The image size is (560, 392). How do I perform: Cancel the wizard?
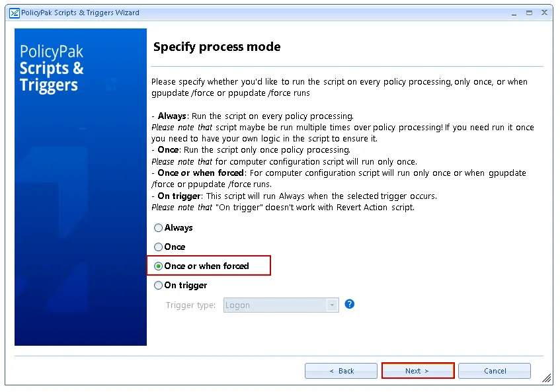point(495,371)
